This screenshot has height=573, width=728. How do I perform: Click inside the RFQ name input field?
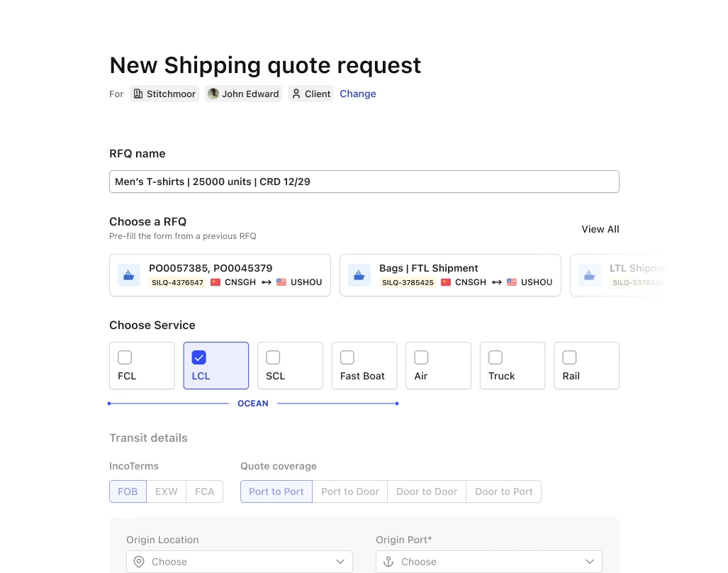tap(364, 182)
